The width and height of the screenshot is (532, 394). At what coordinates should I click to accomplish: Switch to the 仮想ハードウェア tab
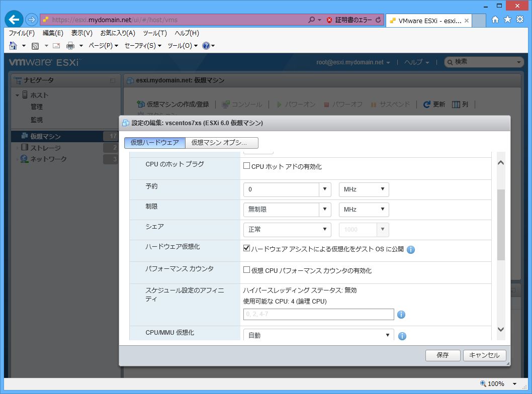tap(155, 143)
